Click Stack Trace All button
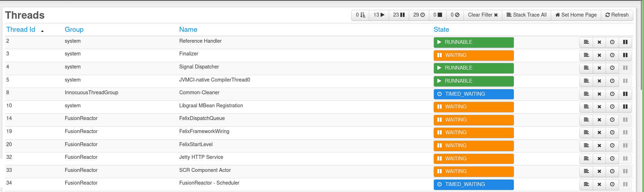Screen dimensions: 644x192 click(526, 15)
